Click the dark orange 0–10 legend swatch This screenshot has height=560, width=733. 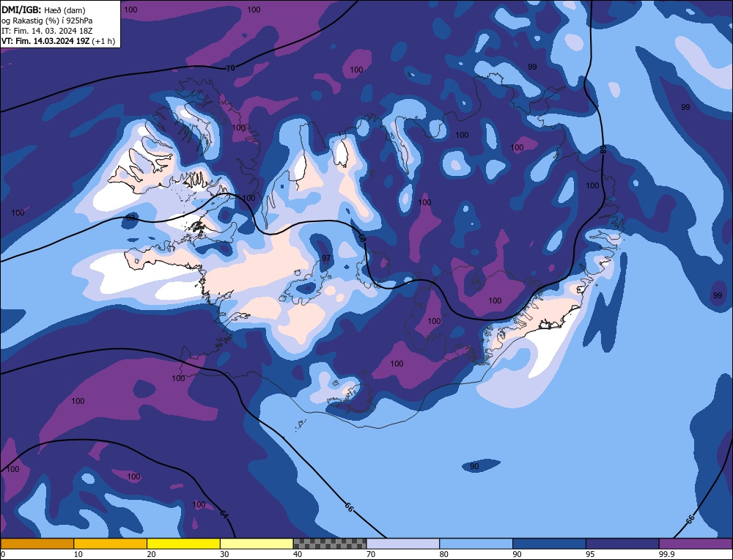pos(37,544)
